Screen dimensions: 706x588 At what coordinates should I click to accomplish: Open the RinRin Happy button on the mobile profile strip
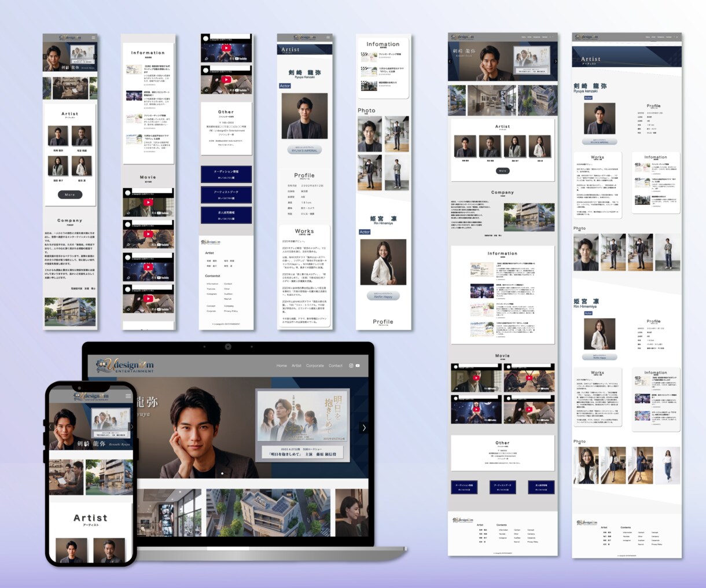coord(383,295)
